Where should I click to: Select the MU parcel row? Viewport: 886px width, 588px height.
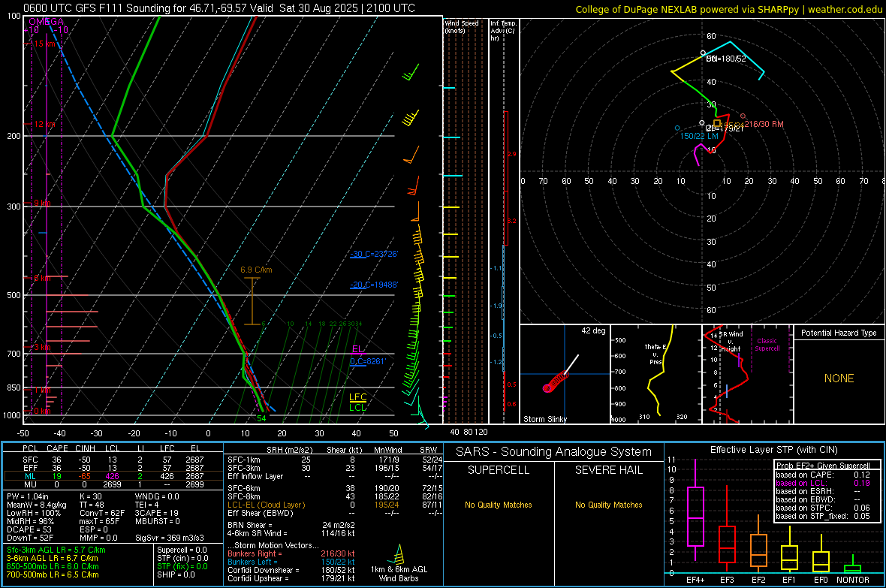[113, 484]
